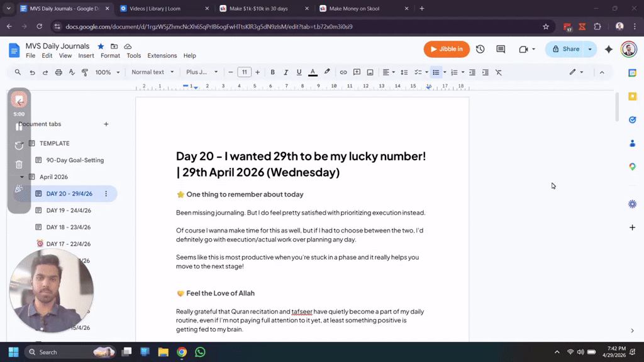
Task: Toggle bold formatting
Action: (x=272, y=72)
